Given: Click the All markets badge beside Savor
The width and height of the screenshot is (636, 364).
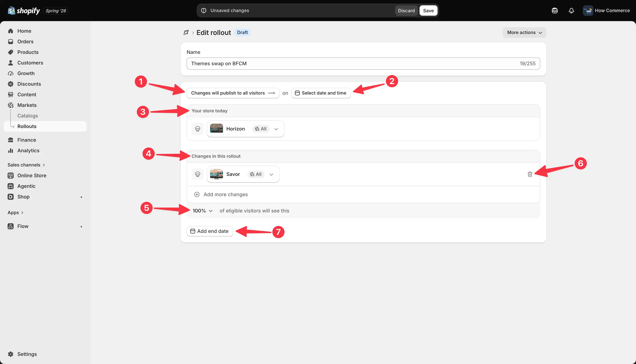Looking at the screenshot, I should 256,174.
